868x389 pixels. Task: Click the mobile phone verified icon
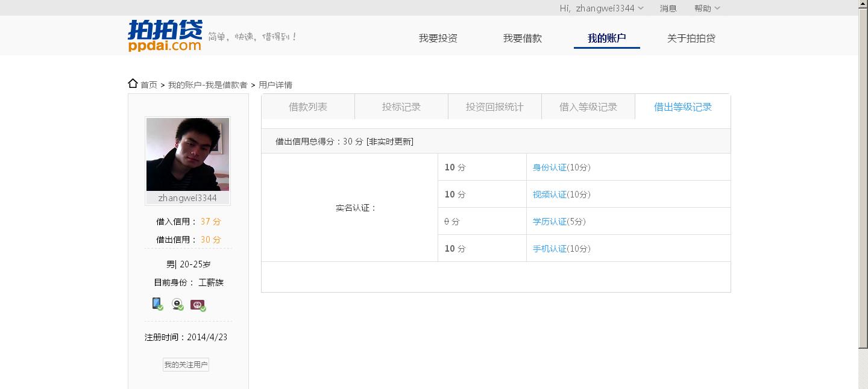click(157, 304)
